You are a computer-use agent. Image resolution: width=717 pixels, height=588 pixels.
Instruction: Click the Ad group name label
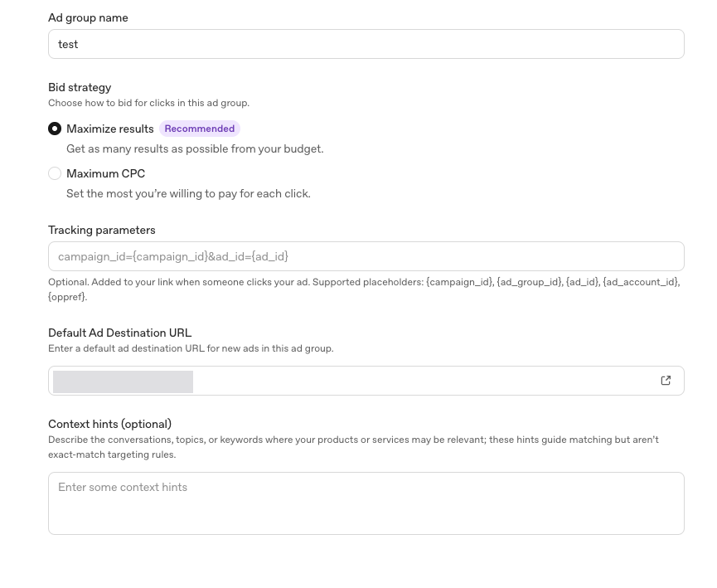[88, 18]
